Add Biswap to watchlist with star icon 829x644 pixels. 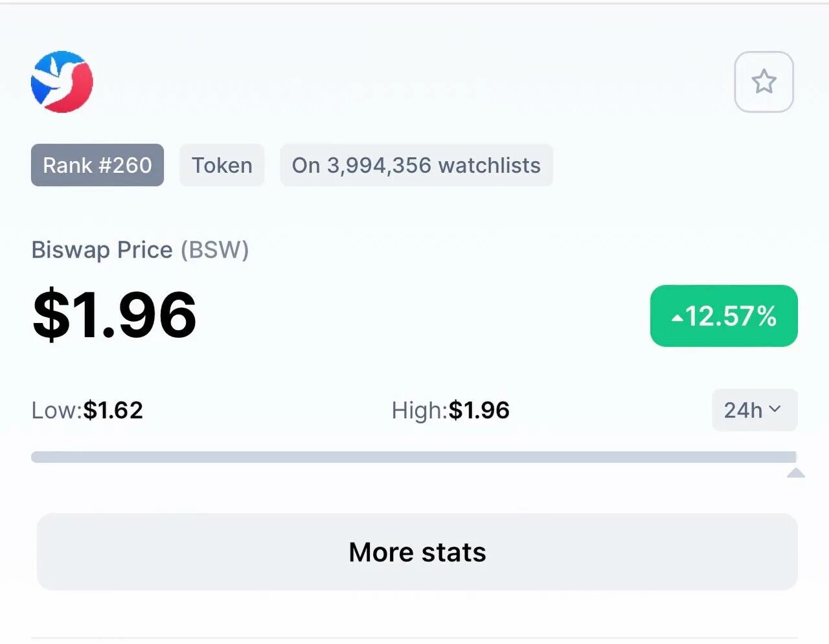tap(764, 82)
